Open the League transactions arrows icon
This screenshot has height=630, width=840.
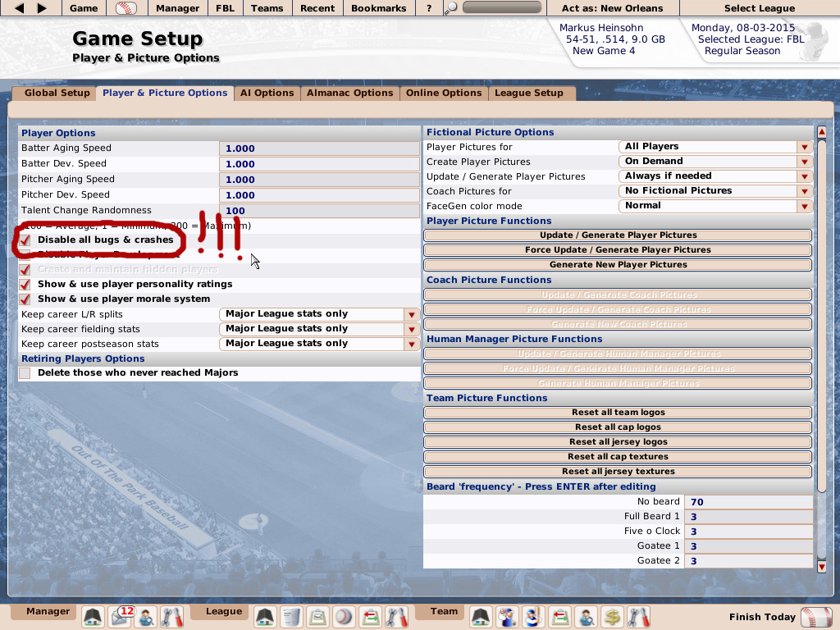(372, 616)
